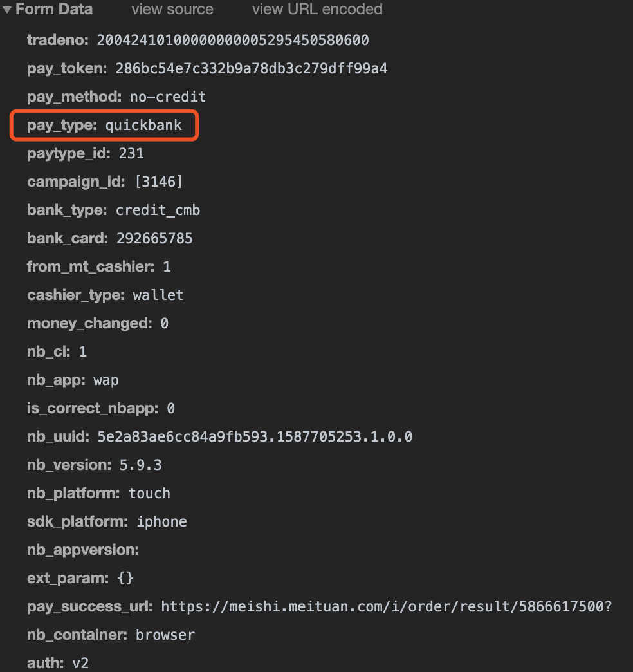Click the pay_method no-credit entry
Screen dimensions: 633x672
[x=116, y=97]
